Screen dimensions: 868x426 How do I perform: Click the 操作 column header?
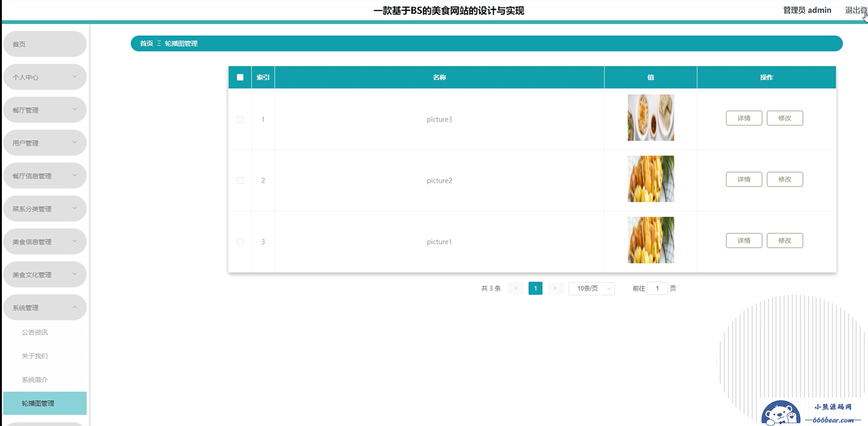(766, 77)
